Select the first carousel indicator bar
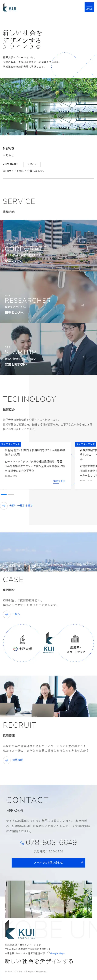 coord(4,494)
